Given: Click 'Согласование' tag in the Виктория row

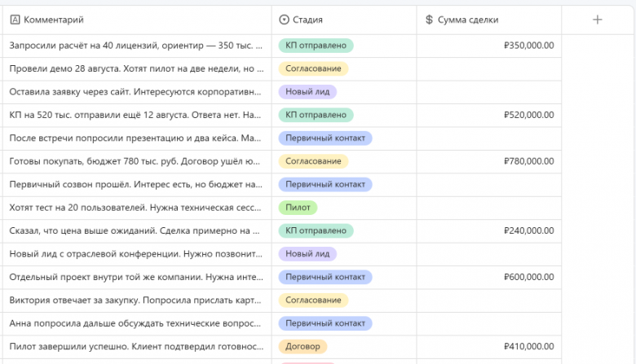Looking at the screenshot, I should coord(313,300).
